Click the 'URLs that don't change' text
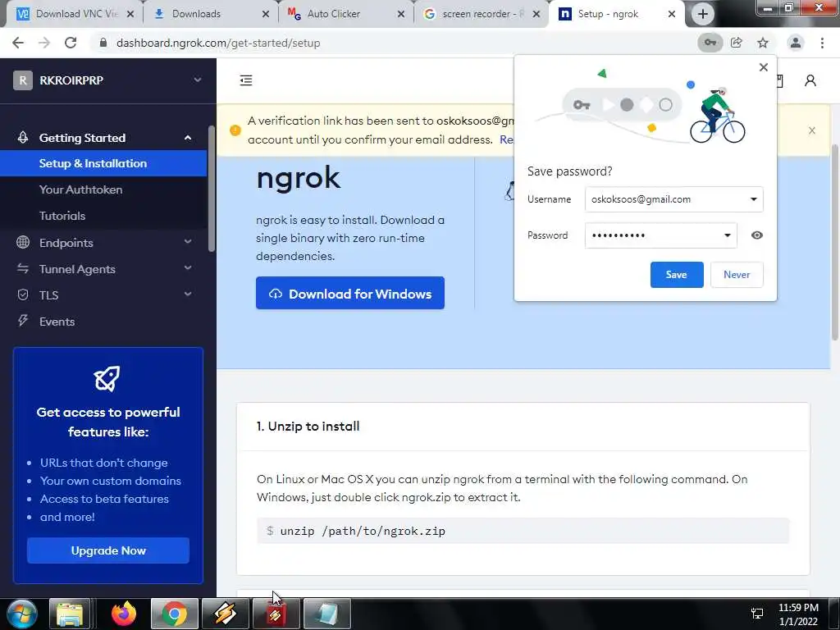 [x=104, y=463]
